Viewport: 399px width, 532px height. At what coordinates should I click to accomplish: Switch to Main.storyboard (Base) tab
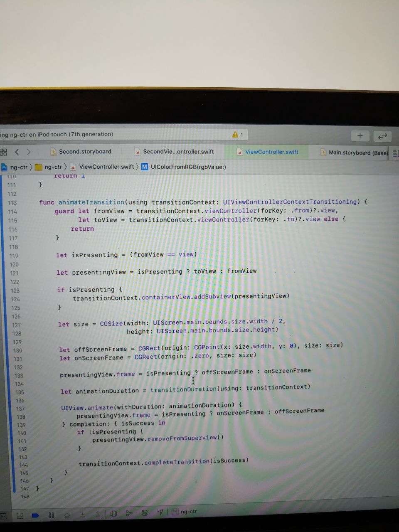pyautogui.click(x=354, y=153)
